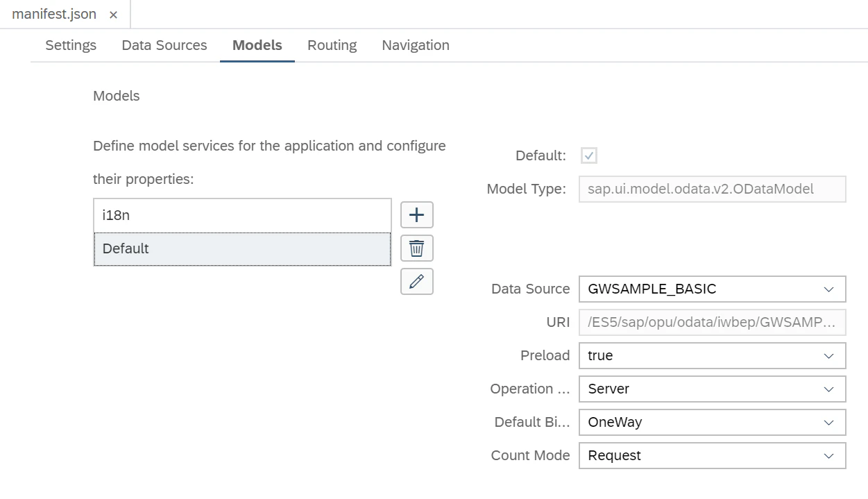Screen dimensions: 868x499
Task: Close the manifest.json editor tab
Action: tap(113, 15)
